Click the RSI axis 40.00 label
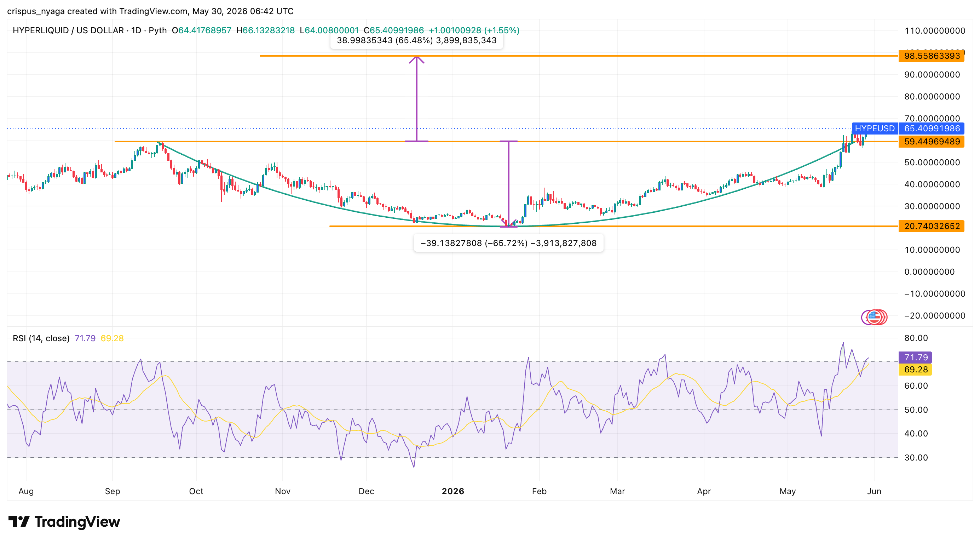This screenshot has width=980, height=543. (916, 433)
